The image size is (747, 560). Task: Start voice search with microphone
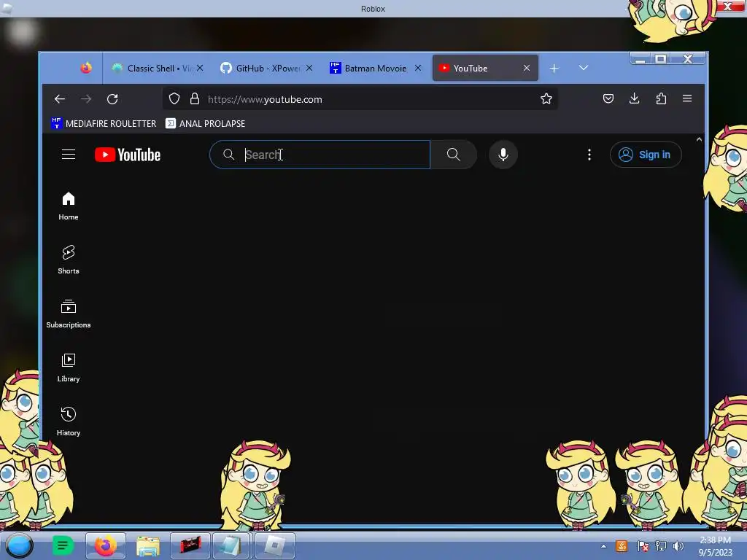503,155
